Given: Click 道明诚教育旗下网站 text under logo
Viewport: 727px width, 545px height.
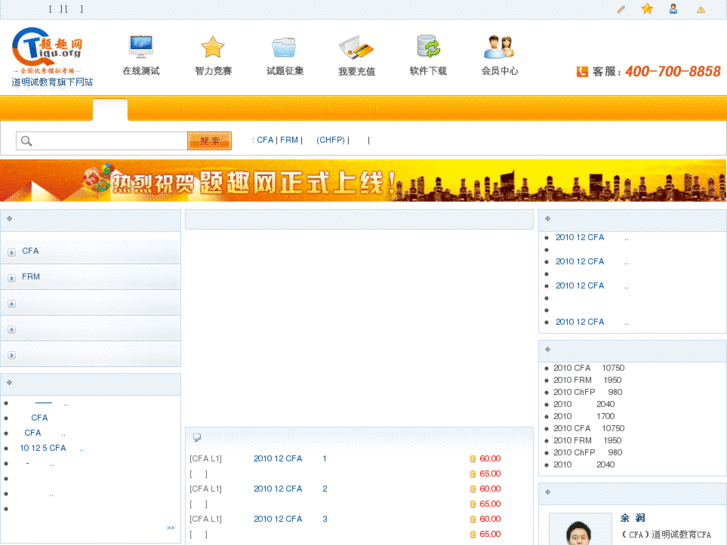Looking at the screenshot, I should (52, 82).
